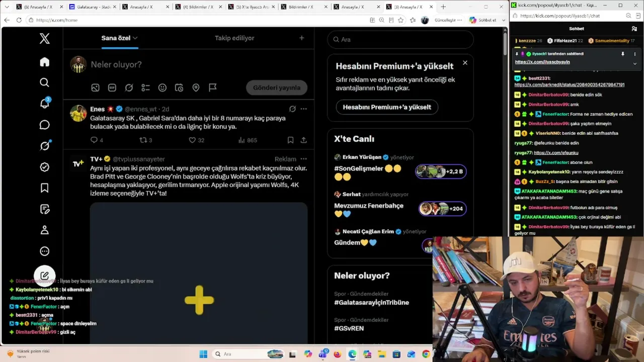Screen dimensions: 644x362
Task: Go to Home via the sidebar house icon
Action: (x=45, y=62)
